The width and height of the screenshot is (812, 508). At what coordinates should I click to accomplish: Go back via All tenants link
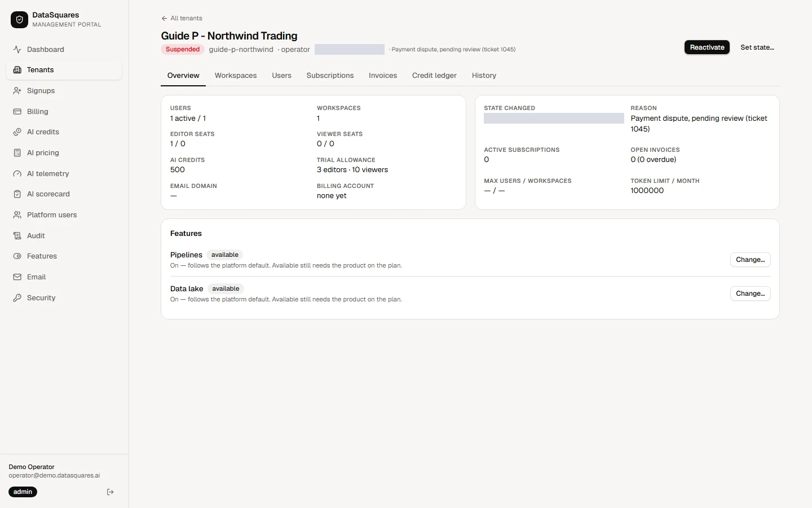pyautogui.click(x=182, y=19)
